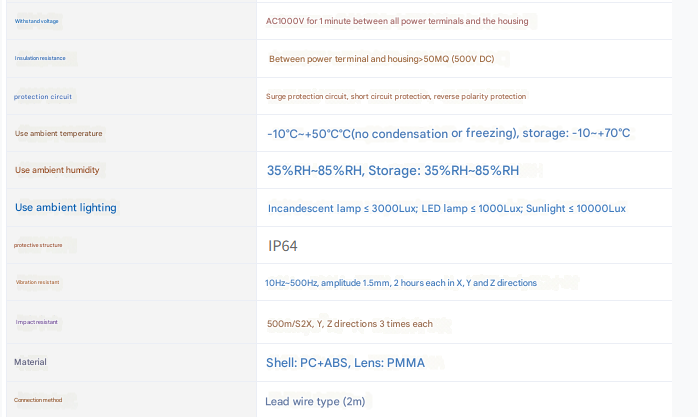This screenshot has width=698, height=417.
Task: Click the Withstand voltage label cell
Action: click(36, 21)
